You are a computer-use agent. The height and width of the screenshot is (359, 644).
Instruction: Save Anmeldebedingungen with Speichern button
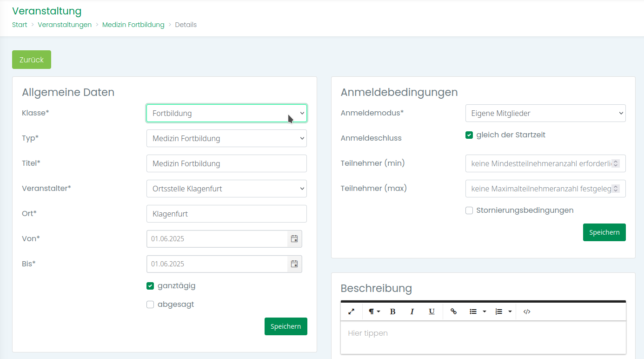[x=604, y=232]
